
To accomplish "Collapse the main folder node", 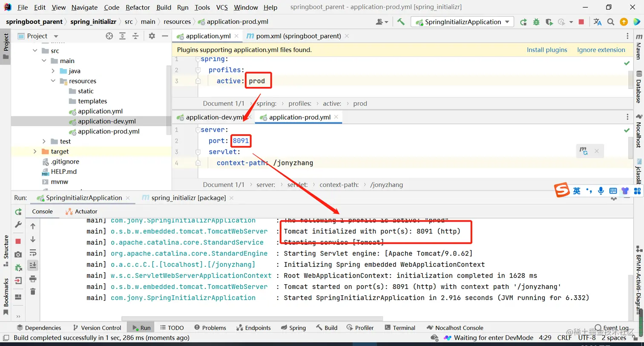I will coord(44,61).
